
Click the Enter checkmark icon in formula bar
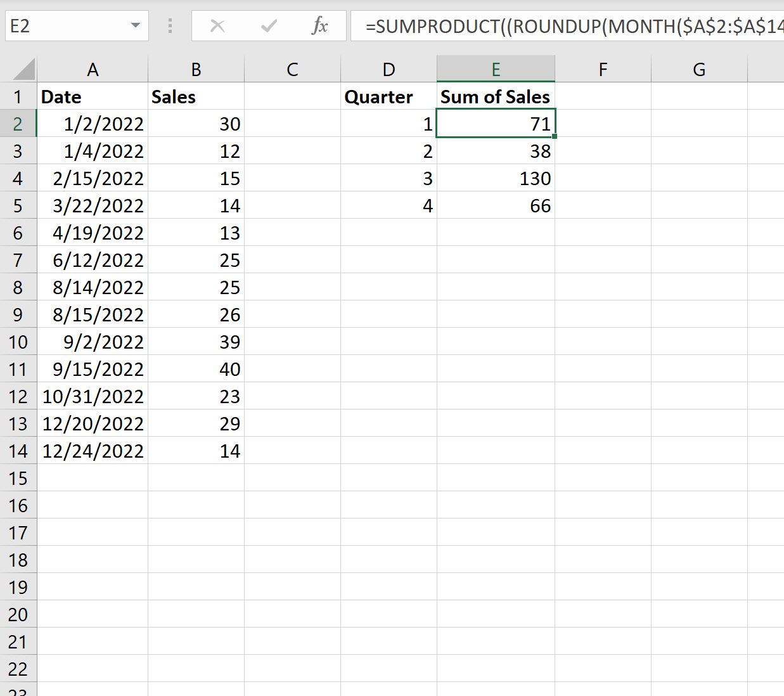pyautogui.click(x=268, y=26)
